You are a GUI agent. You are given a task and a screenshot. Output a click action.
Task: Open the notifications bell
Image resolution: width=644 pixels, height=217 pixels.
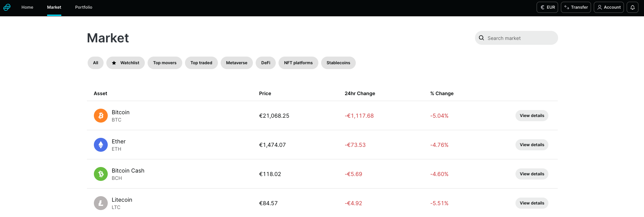[x=633, y=7]
